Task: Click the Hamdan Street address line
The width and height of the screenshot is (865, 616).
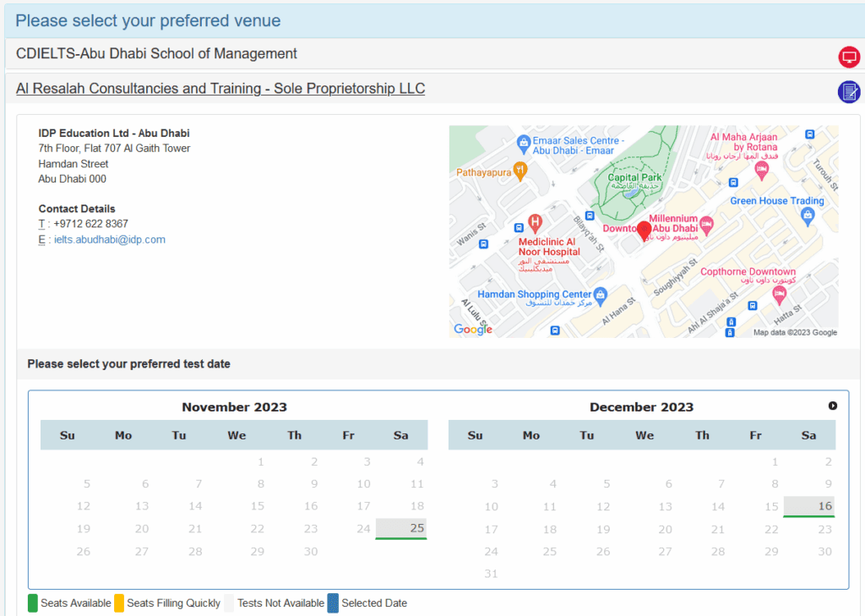Action: click(73, 164)
